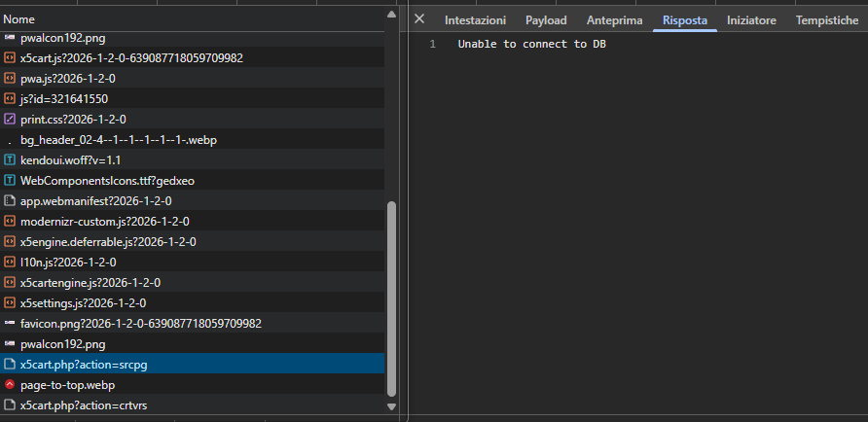This screenshot has height=422, width=868.
Task: Click the image icon beside favicon.png
Action: point(10,324)
